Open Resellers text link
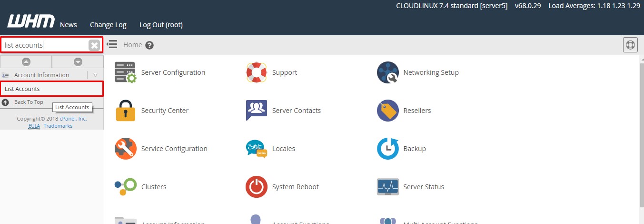 [417, 111]
